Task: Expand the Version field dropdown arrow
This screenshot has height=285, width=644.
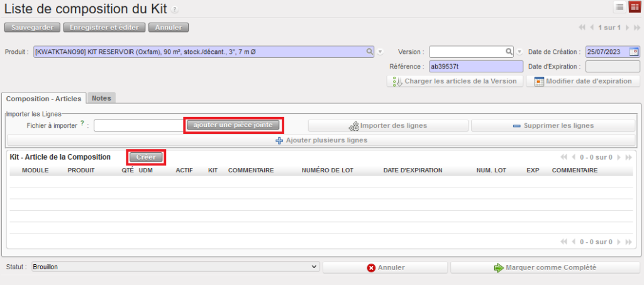Action: click(520, 52)
